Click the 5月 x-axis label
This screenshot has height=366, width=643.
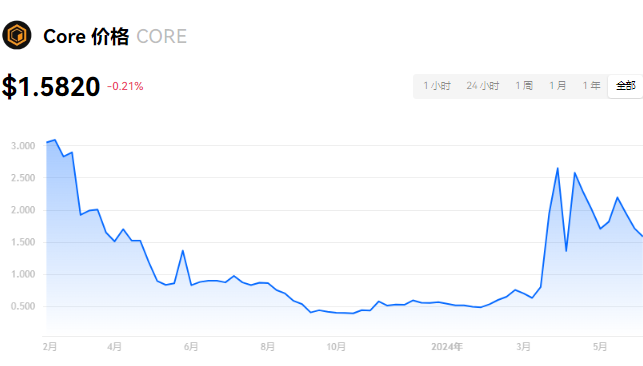pos(600,347)
